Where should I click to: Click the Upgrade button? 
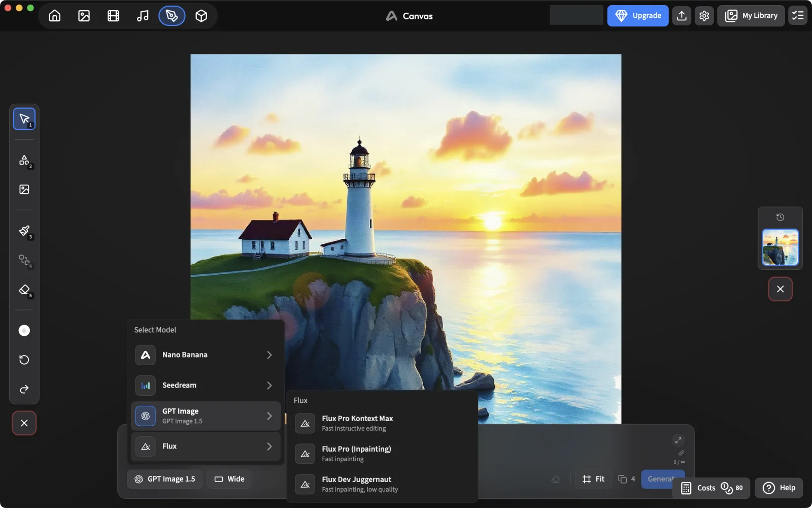point(638,16)
